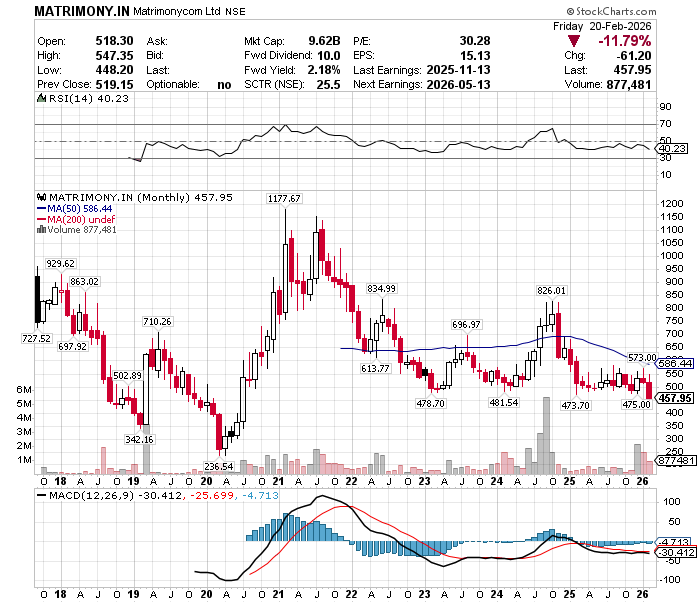Click the 710.26 price label
700x603 pixels.
coord(157,322)
